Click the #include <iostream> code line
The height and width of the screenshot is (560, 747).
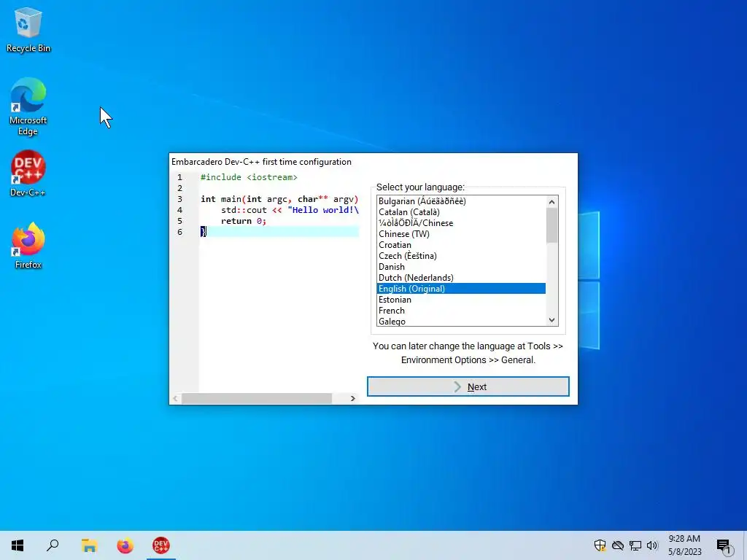point(249,177)
